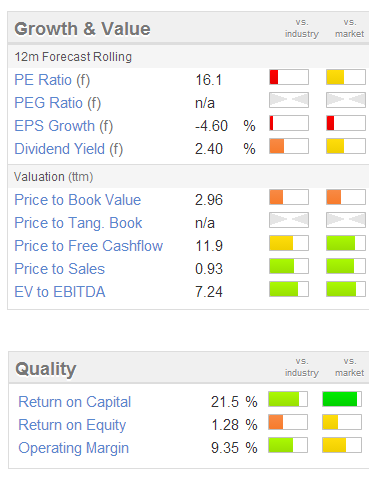
Task: Click the EPS Growth (f) link
Action: (x=64, y=126)
